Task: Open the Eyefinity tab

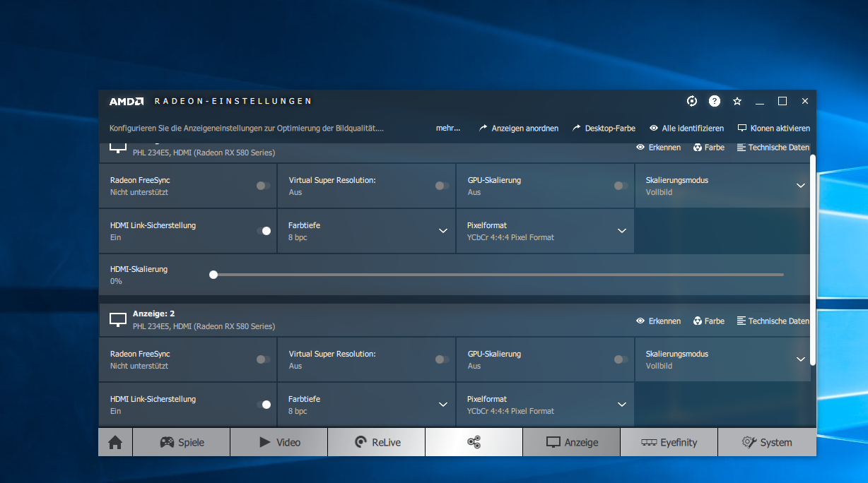Action: [669, 442]
